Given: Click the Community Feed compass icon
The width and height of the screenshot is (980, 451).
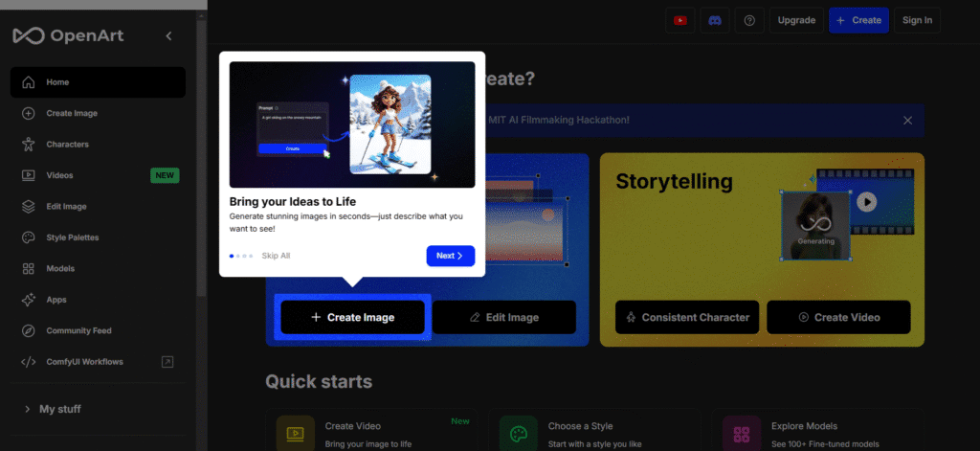Looking at the screenshot, I should [x=28, y=331].
